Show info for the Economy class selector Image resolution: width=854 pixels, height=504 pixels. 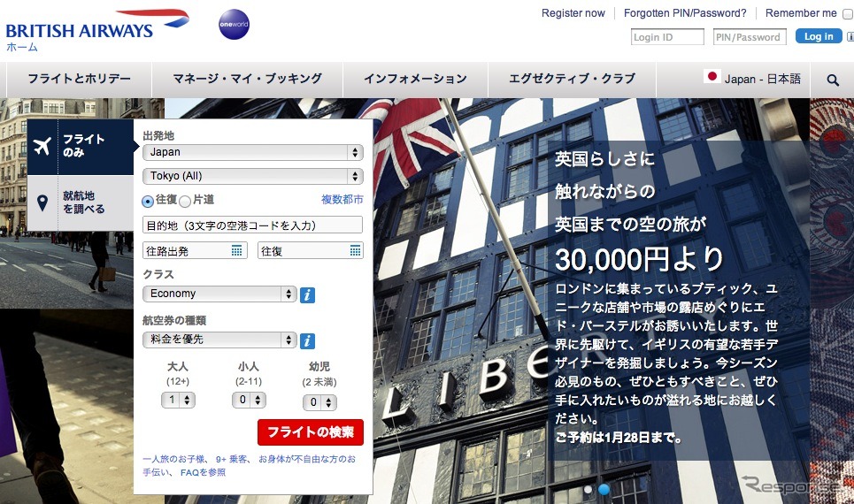click(x=307, y=295)
